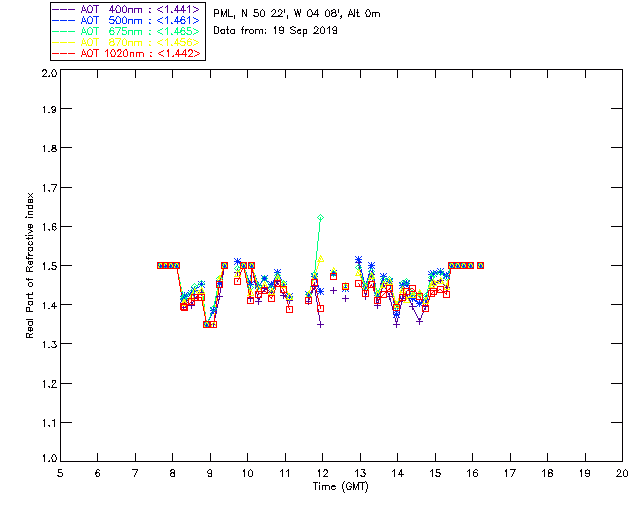Click the x-axis tick label 17
This screenshot has width=640, height=512.
[510, 473]
